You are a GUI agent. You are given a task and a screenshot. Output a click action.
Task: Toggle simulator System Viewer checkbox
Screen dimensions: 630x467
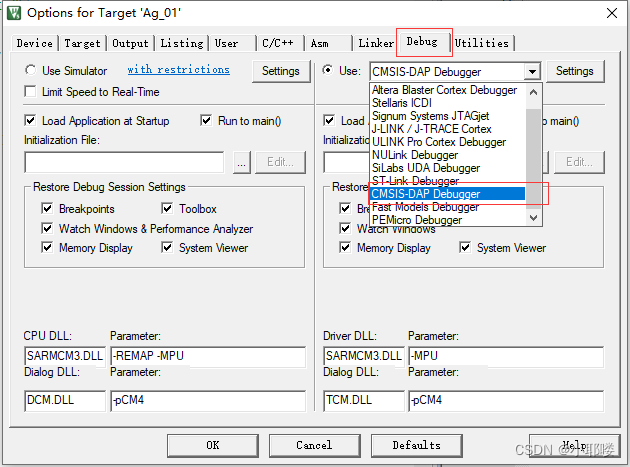pyautogui.click(x=167, y=247)
